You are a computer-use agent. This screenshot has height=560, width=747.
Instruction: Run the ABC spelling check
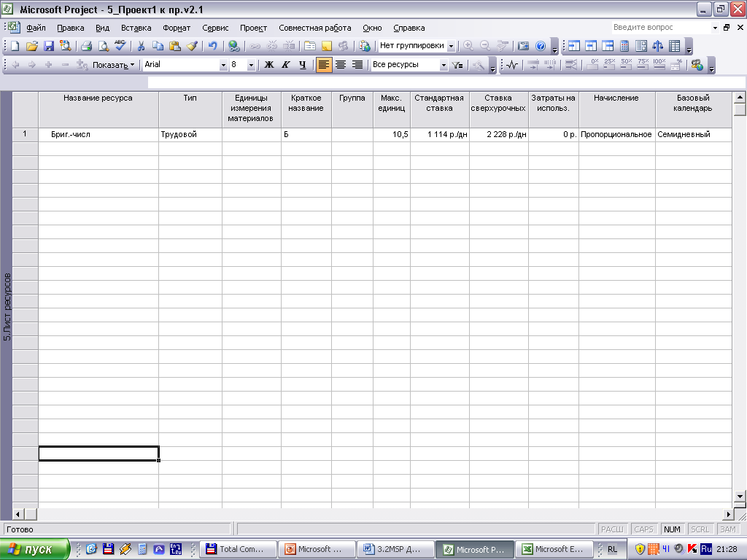coord(120,46)
